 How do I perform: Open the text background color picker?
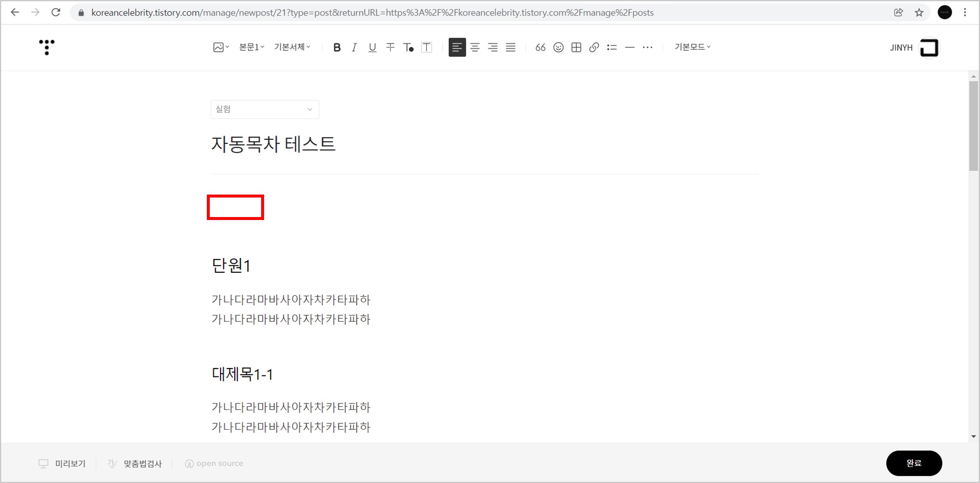pos(426,47)
